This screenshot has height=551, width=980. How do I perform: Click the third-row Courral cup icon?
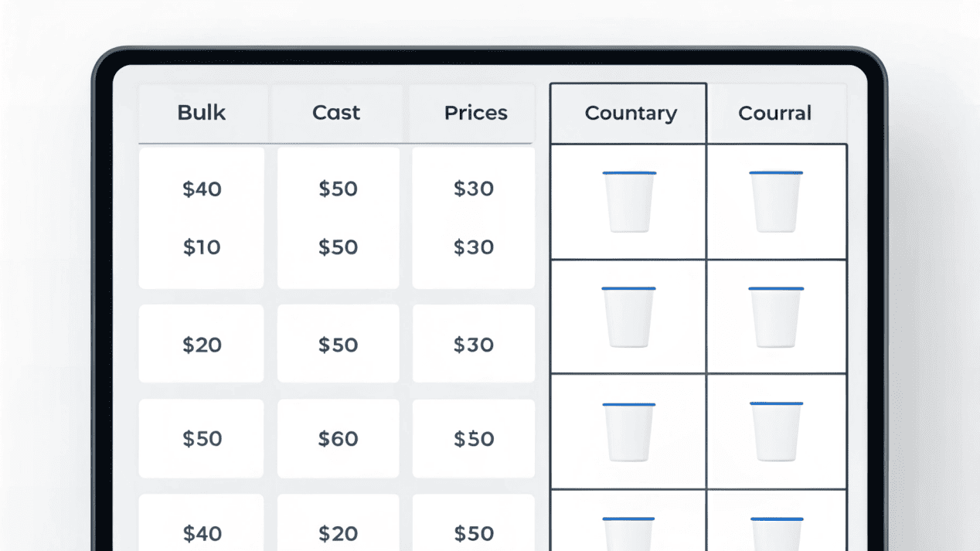776,433
